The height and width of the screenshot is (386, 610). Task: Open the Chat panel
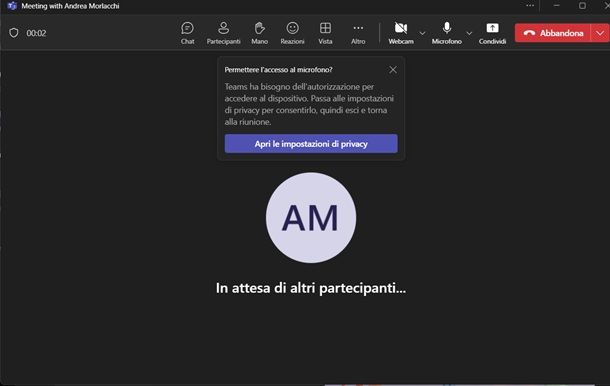pos(187,33)
